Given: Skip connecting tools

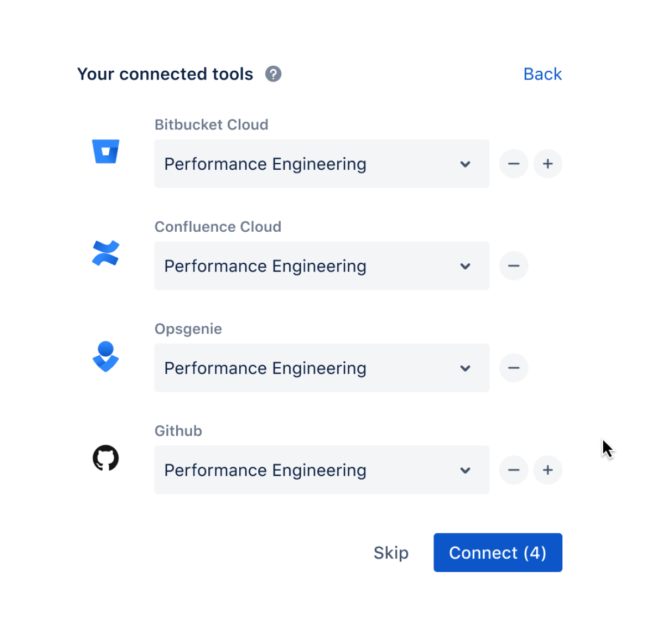Looking at the screenshot, I should [391, 553].
